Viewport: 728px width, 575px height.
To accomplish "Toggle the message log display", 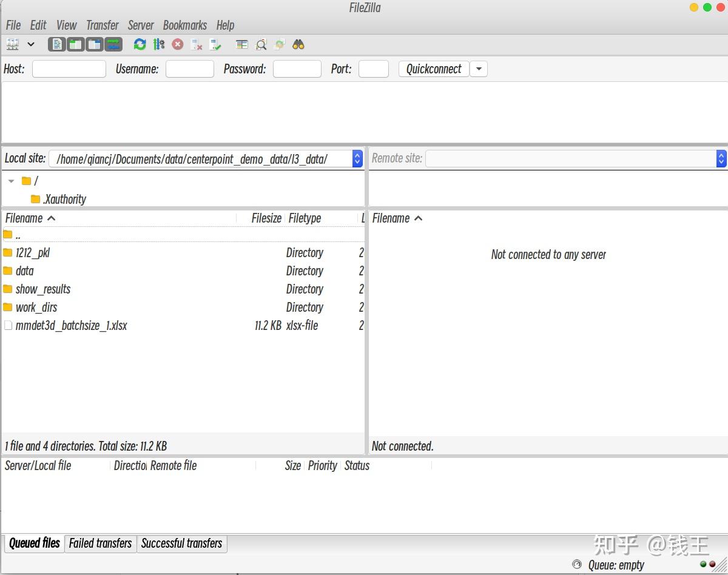I will 56,44.
